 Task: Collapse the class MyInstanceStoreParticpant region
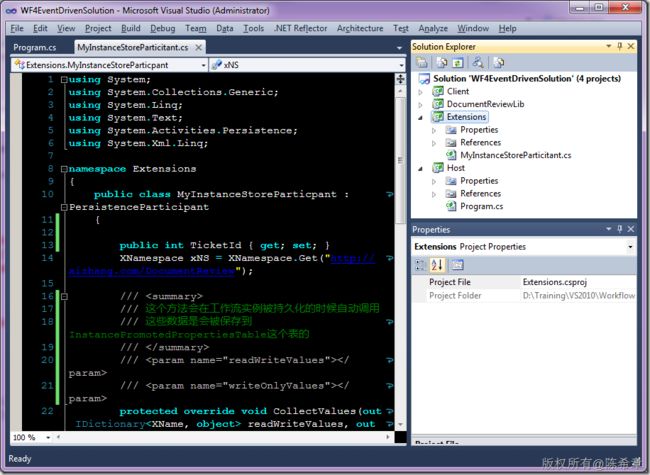click(64, 207)
